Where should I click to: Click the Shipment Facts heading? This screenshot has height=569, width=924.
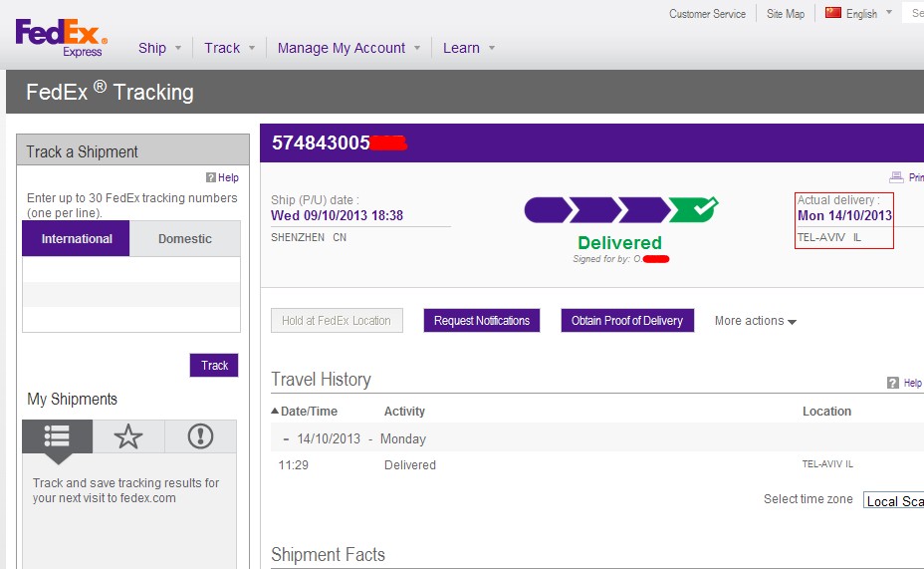tap(328, 554)
